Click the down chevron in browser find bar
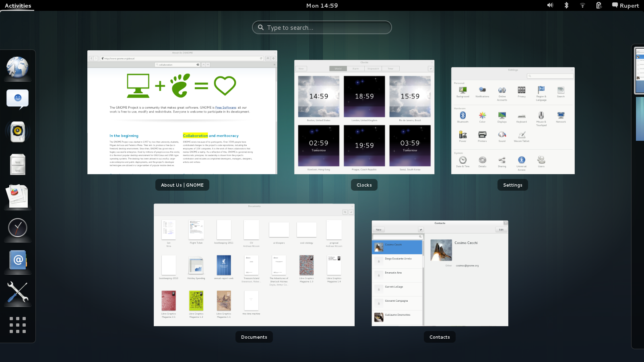The height and width of the screenshot is (362, 644). pos(208,64)
